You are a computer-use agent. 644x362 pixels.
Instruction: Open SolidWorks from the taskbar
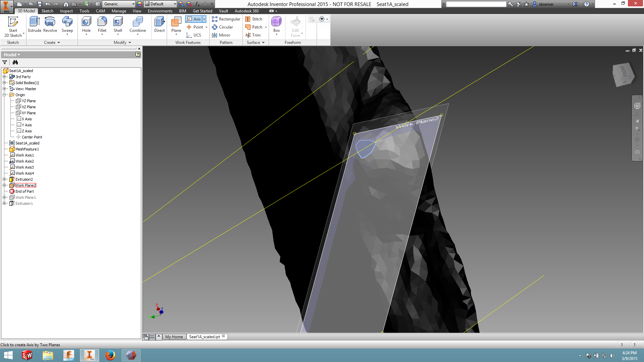27,355
